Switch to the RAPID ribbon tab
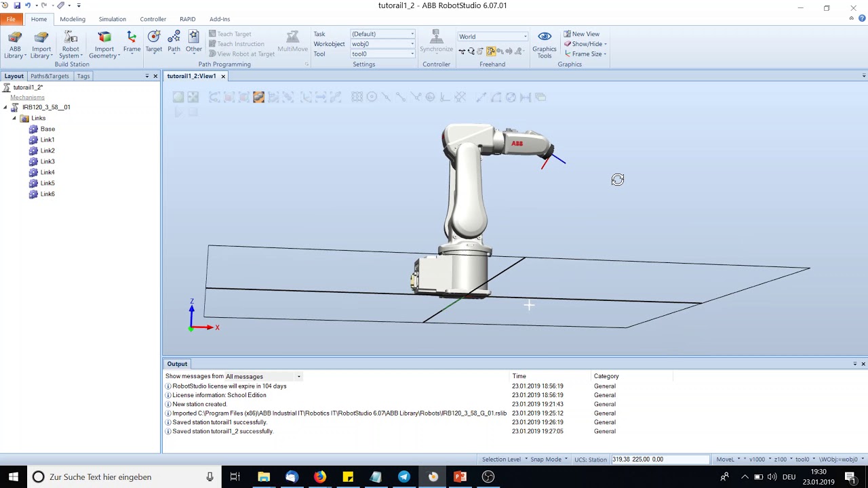Image resolution: width=868 pixels, height=488 pixels. click(187, 19)
